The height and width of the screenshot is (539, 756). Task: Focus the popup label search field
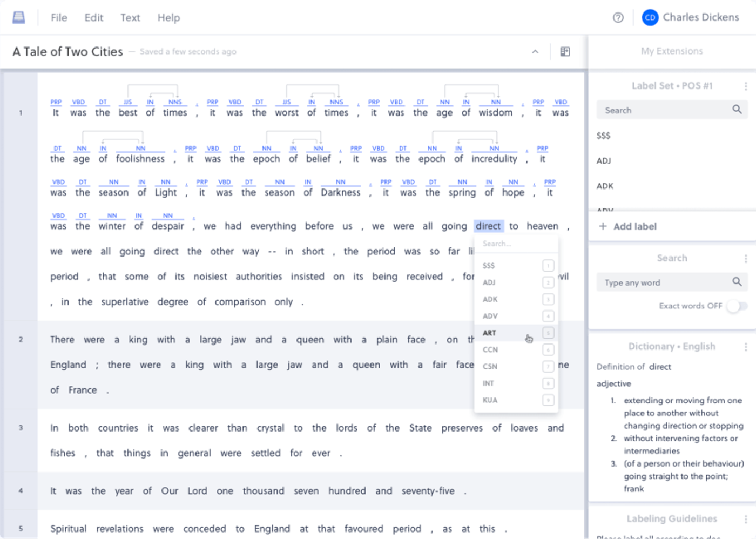pos(516,244)
